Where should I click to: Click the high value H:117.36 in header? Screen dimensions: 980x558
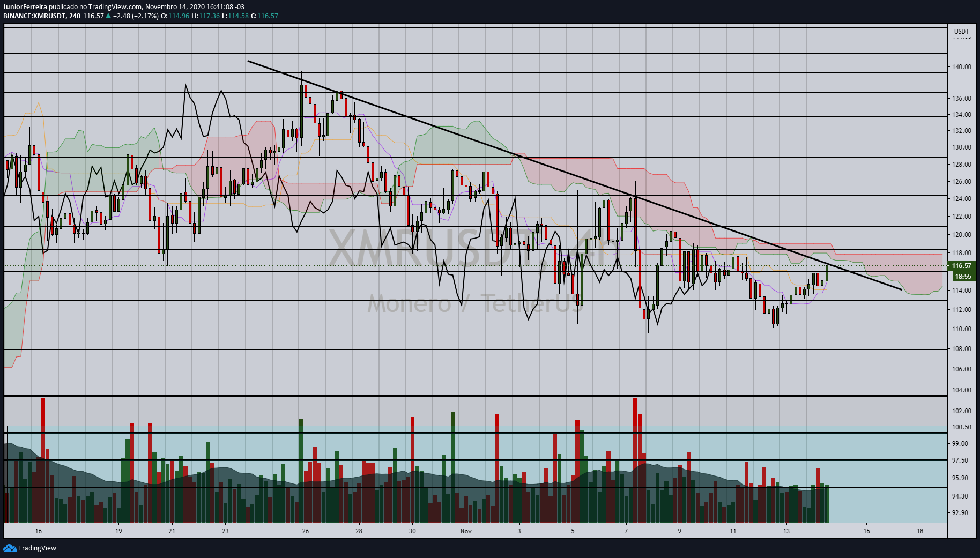(206, 16)
